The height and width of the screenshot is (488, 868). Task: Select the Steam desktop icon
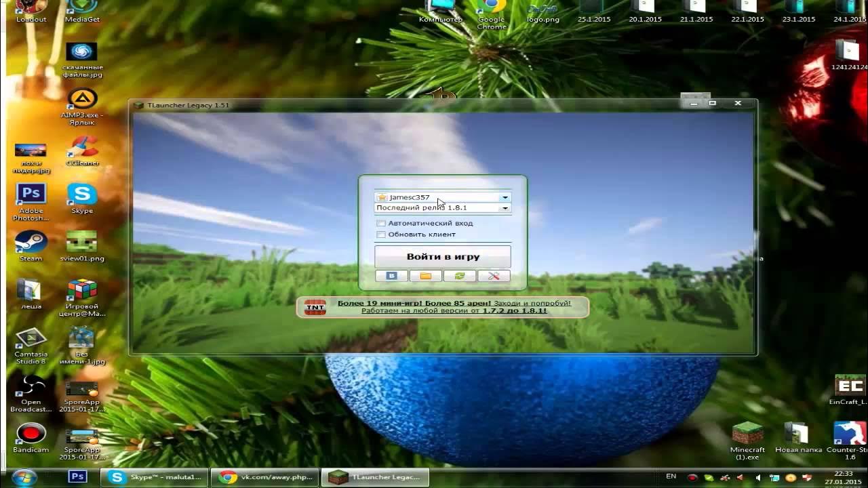coord(31,246)
